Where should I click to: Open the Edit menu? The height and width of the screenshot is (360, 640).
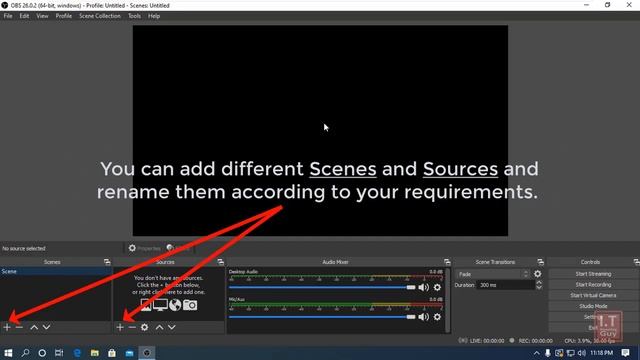24,16
